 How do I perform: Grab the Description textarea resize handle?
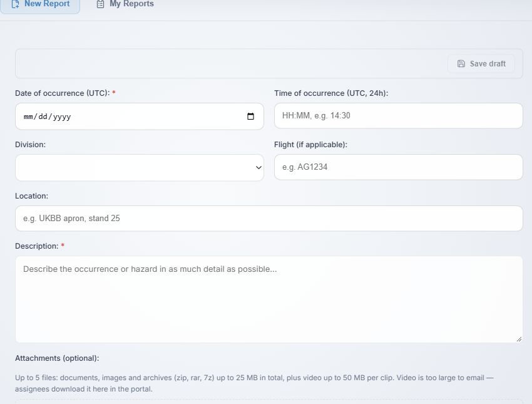519,339
